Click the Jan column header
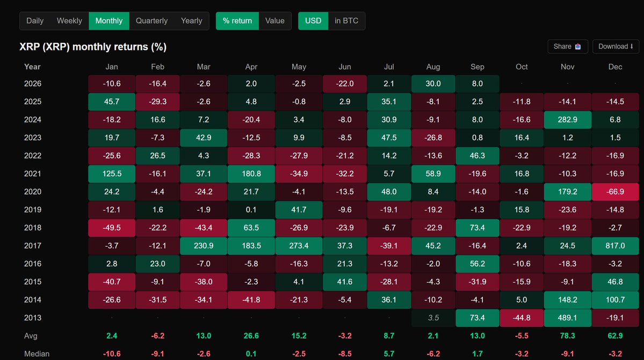The image size is (644, 360). 112,67
